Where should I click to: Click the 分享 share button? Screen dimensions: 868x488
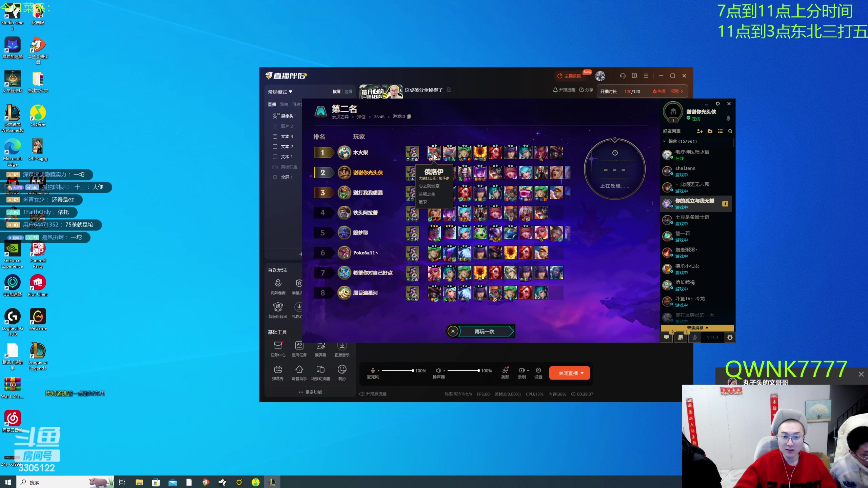pos(586,90)
